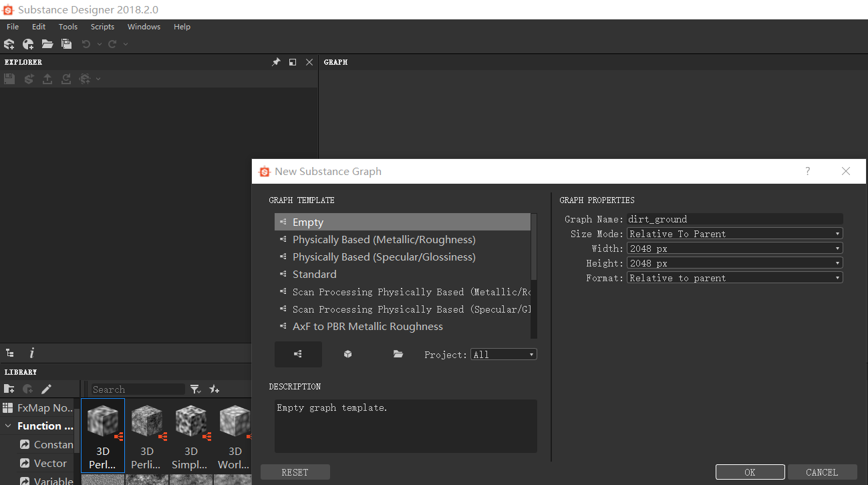Close the Explorer panel
Screen dimensions: 868x485
coord(309,62)
